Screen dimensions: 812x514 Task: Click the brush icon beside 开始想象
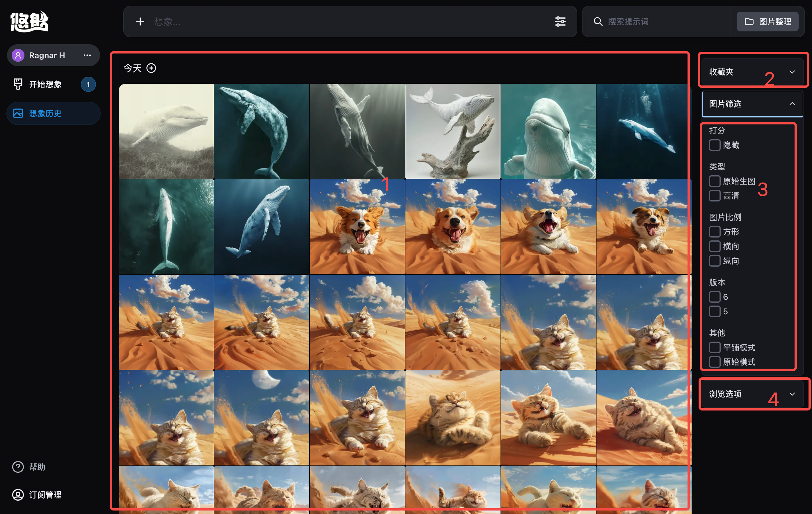(x=18, y=84)
